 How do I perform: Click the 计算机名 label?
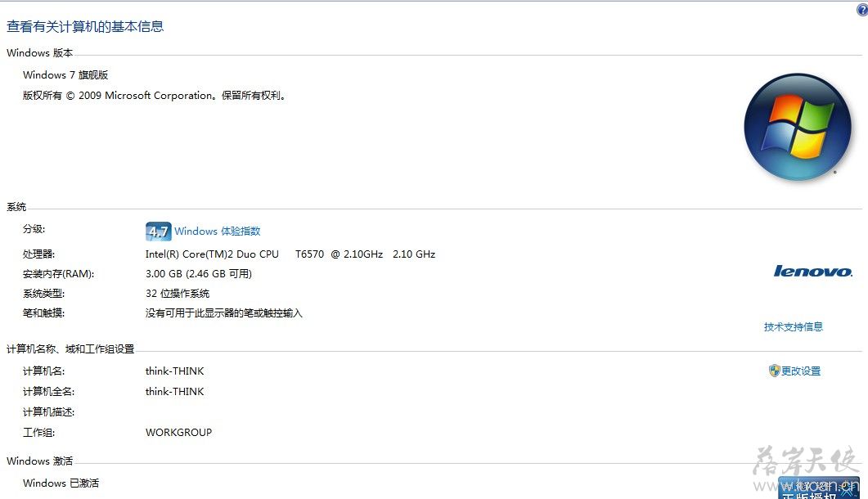pyautogui.click(x=43, y=371)
